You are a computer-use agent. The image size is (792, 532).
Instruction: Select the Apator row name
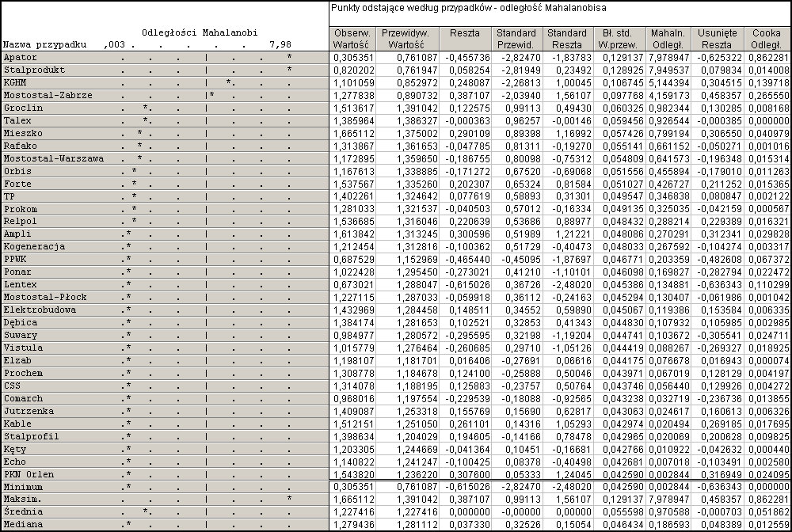[21, 58]
